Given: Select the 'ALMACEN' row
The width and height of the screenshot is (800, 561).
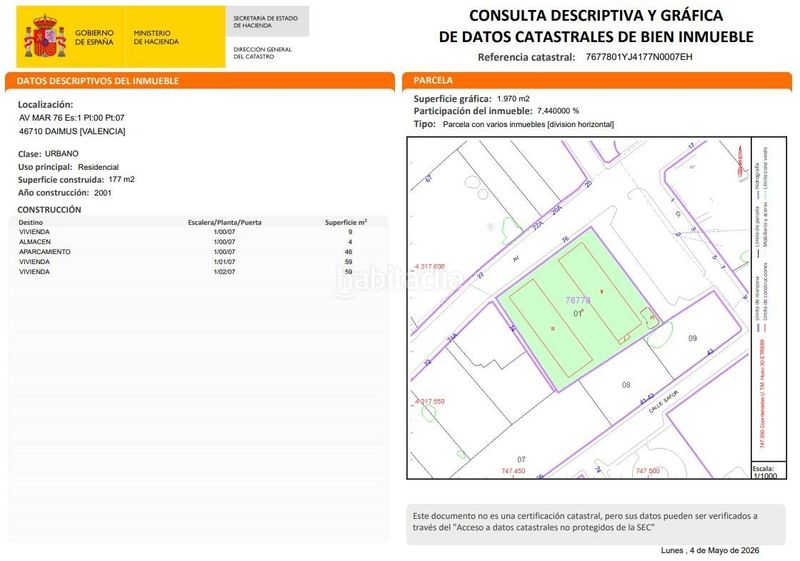Looking at the screenshot, I should [198, 242].
